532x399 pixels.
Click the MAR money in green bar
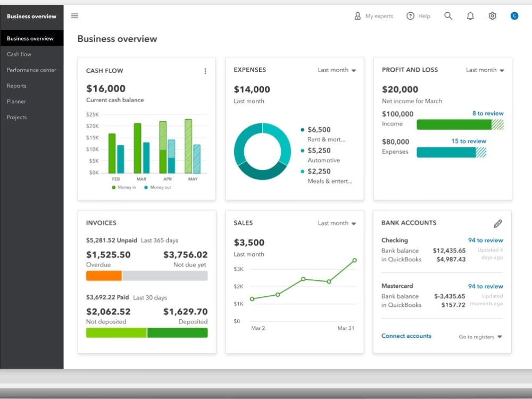tap(137, 148)
